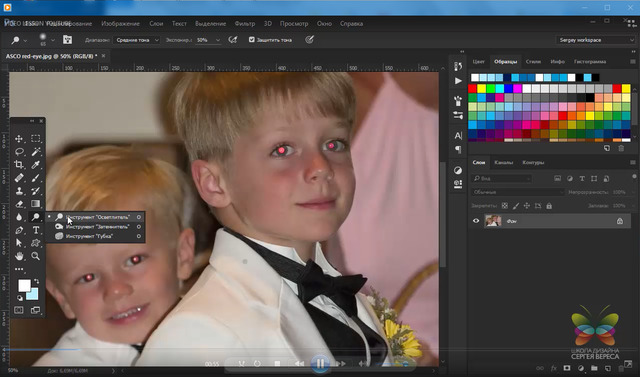Open the Adjustments panel icon
This screenshot has width=640, height=377.
[x=458, y=170]
